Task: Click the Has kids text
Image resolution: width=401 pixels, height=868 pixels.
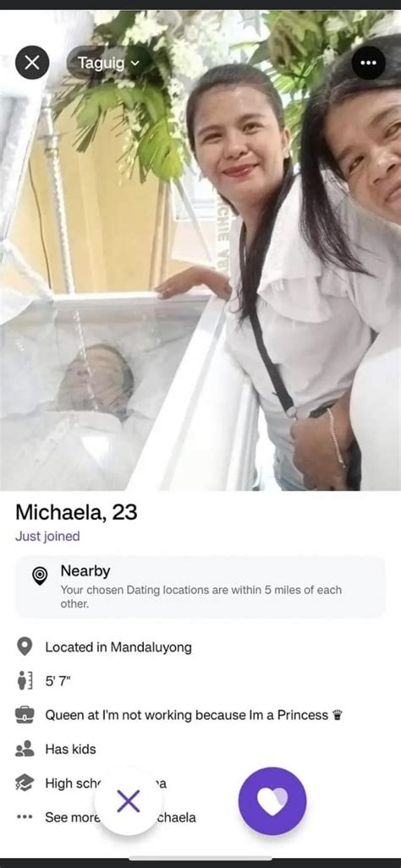Action: pyautogui.click(x=70, y=749)
